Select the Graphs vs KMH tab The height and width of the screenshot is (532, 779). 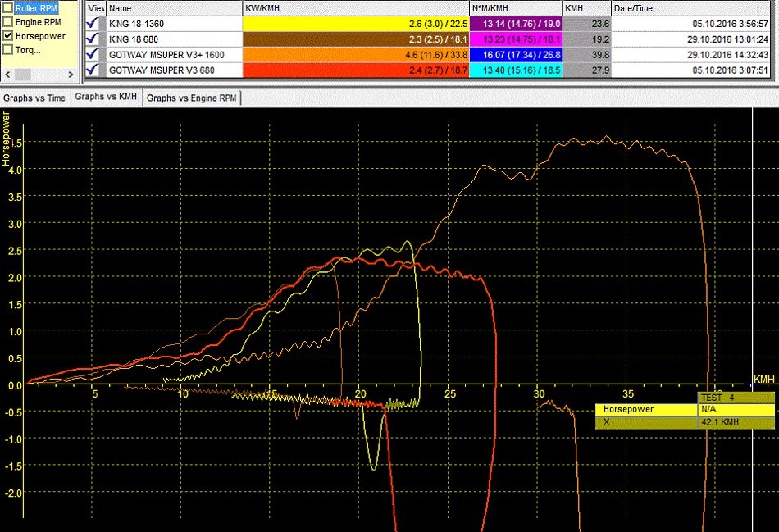pyautogui.click(x=106, y=98)
